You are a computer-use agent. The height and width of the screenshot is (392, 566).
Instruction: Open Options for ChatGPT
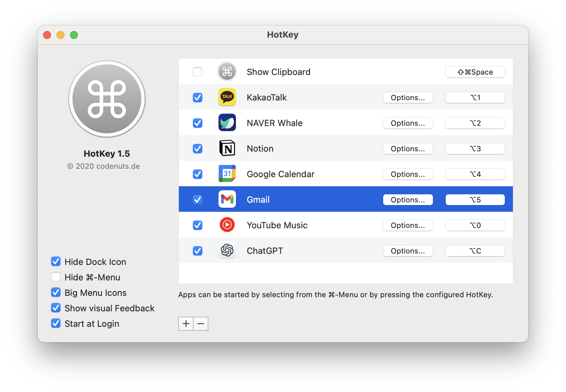[408, 251]
